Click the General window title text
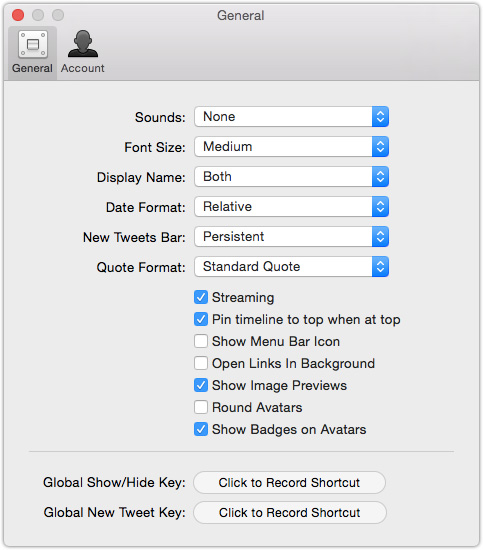This screenshot has height=550, width=483. pyautogui.click(x=241, y=15)
